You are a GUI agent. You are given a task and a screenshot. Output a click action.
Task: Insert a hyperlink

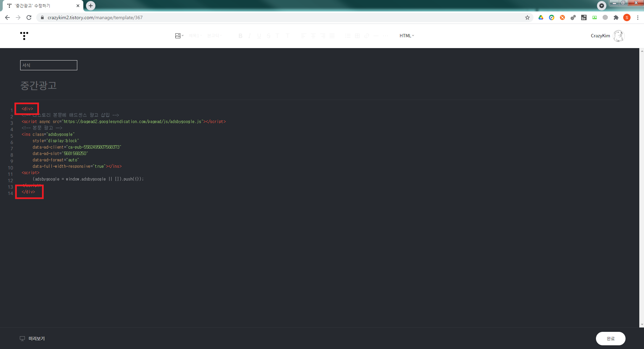pos(367,36)
